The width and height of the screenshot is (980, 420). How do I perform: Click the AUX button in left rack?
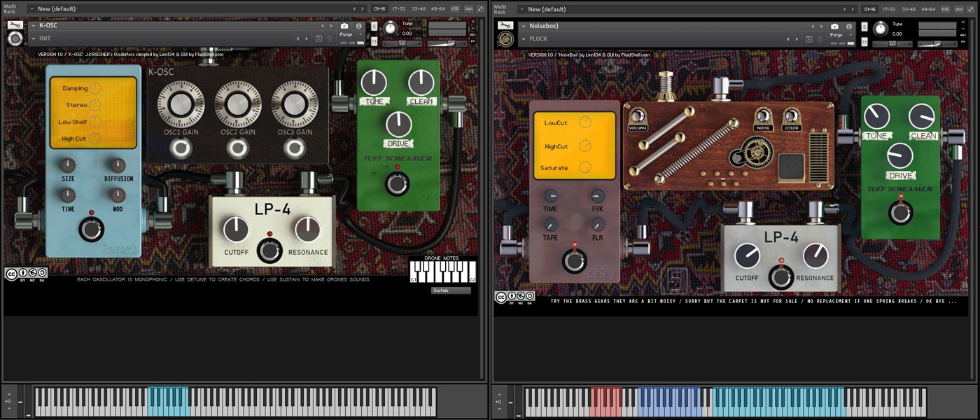[468, 9]
